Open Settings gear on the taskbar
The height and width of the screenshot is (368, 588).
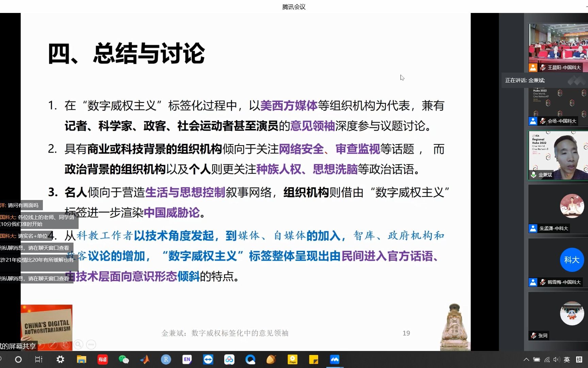click(60, 359)
